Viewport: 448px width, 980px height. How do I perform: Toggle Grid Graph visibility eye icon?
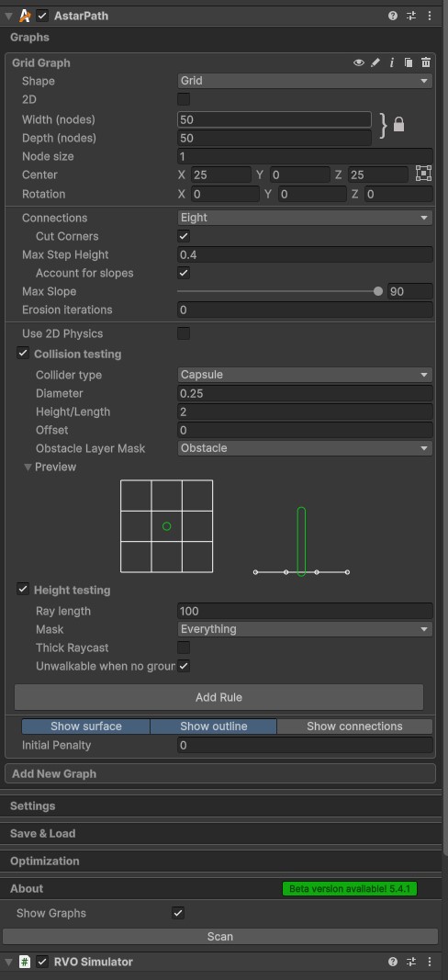(x=359, y=62)
